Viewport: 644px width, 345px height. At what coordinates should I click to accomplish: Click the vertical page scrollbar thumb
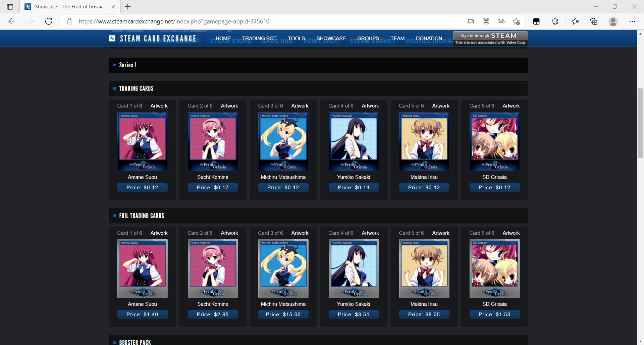tap(640, 123)
